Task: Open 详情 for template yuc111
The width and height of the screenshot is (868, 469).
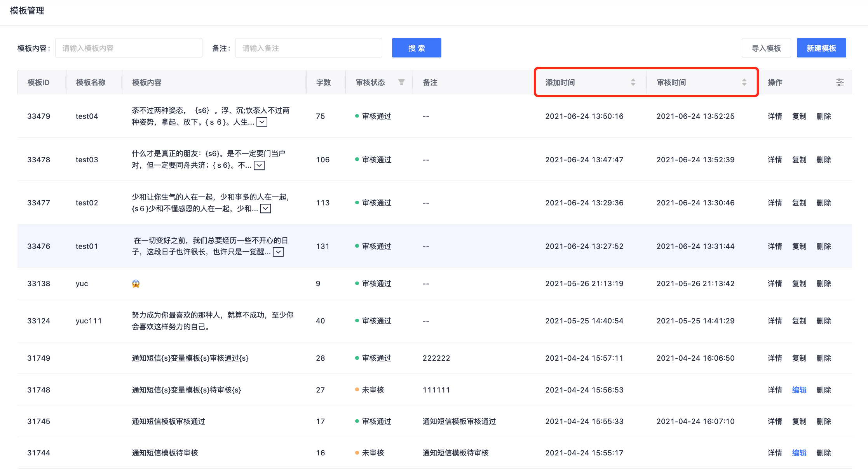Action: tap(775, 321)
